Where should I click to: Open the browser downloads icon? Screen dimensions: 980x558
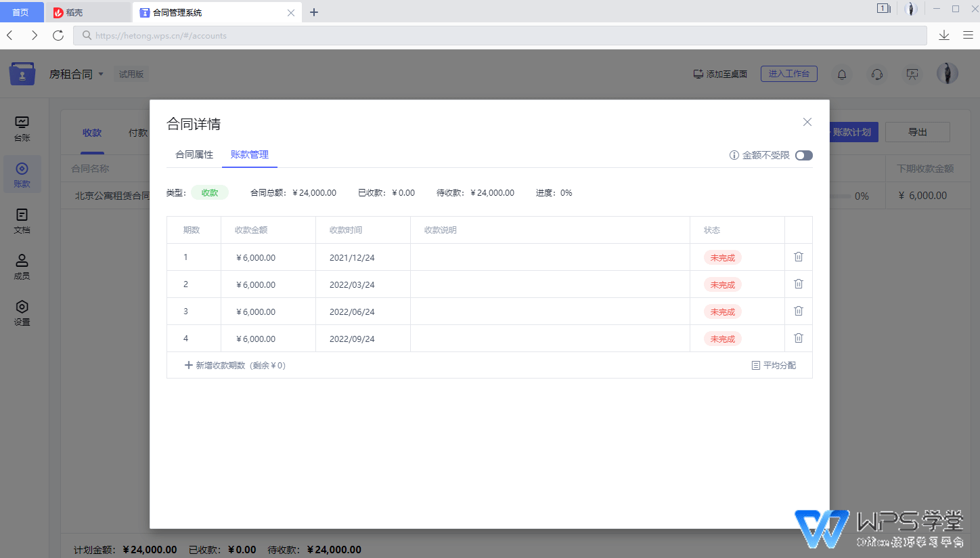click(x=944, y=35)
